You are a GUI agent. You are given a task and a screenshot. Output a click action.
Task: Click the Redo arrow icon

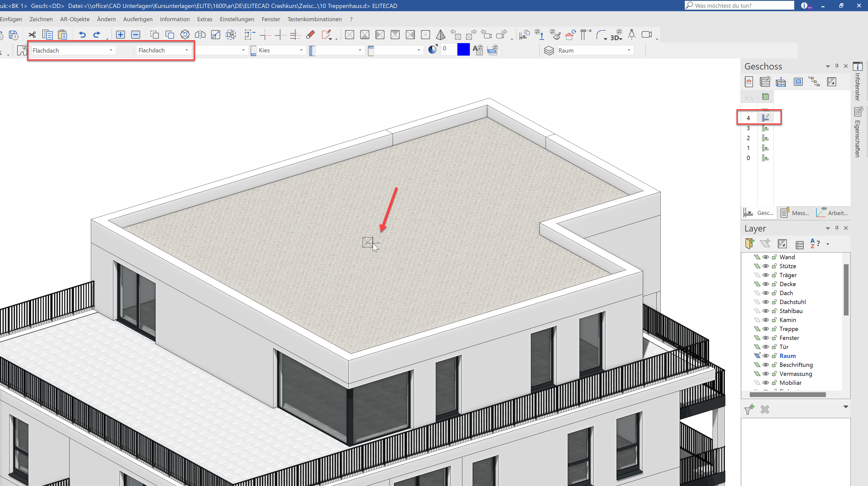(x=97, y=35)
